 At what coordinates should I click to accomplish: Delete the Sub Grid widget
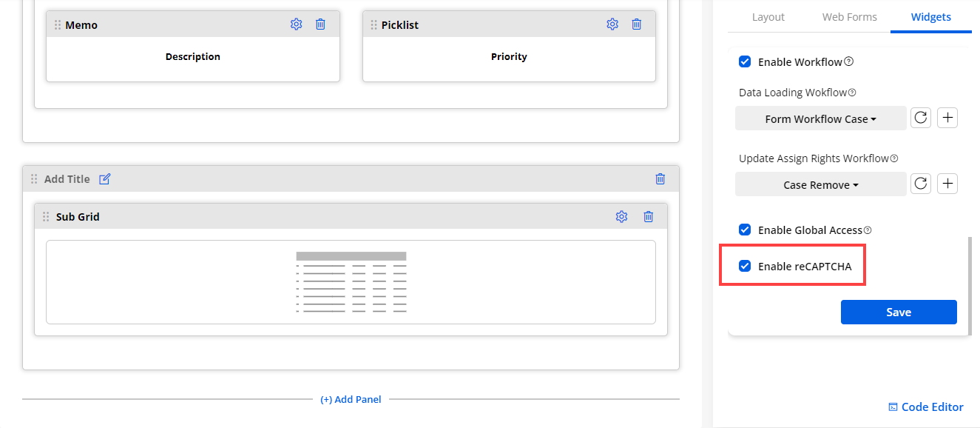point(649,217)
